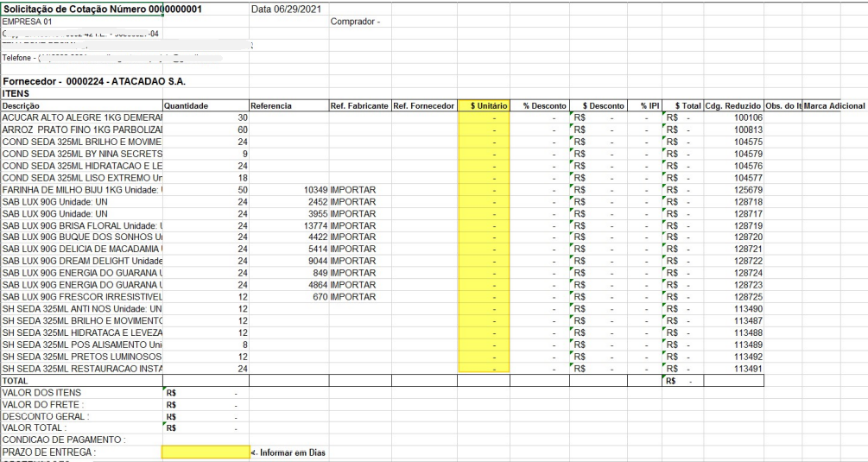
Task: Click the R$ value cell beside VALOR DO FRETE
Action: [x=206, y=404]
